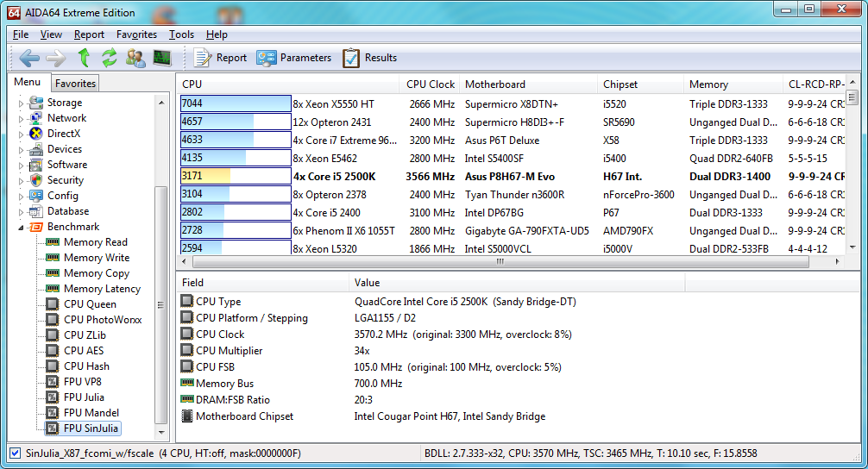Viewport: 868px width, 469px height.
Task: Click the Value column header
Action: 517,283
